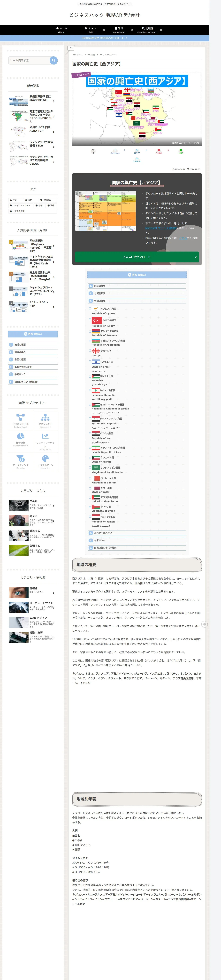
Task: Open the マーケティング funnel icon
Action: pos(21,458)
